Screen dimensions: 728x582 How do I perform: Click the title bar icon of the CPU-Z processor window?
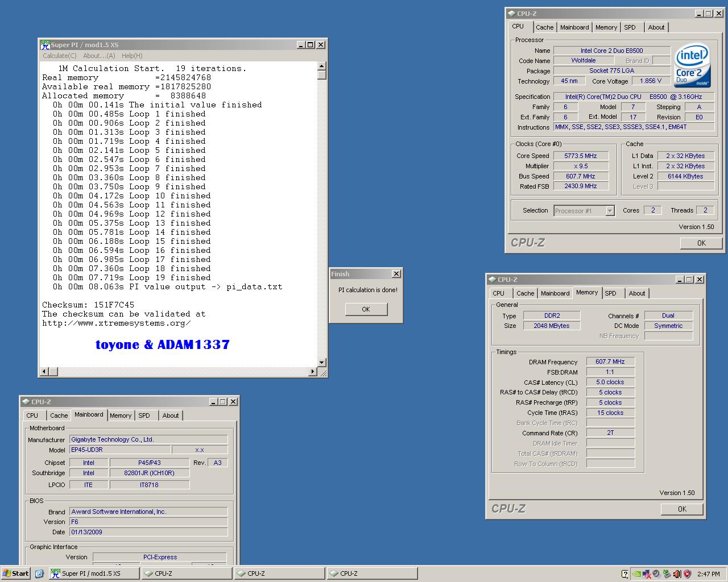(x=511, y=13)
